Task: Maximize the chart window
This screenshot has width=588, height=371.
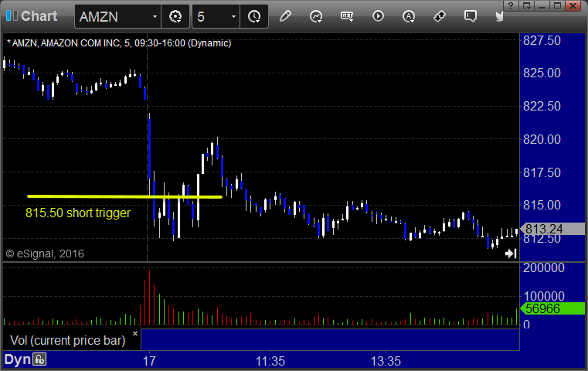Action: pyautogui.click(x=558, y=5)
